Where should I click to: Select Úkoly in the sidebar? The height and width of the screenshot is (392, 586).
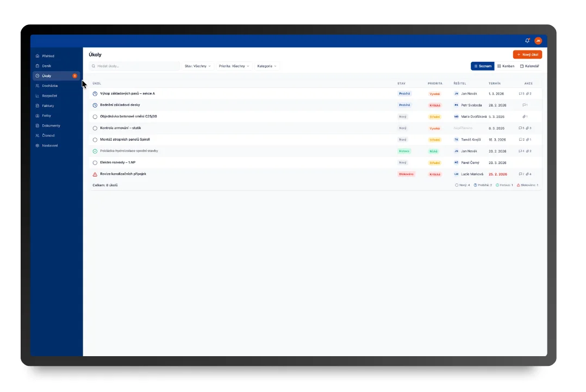click(56, 76)
